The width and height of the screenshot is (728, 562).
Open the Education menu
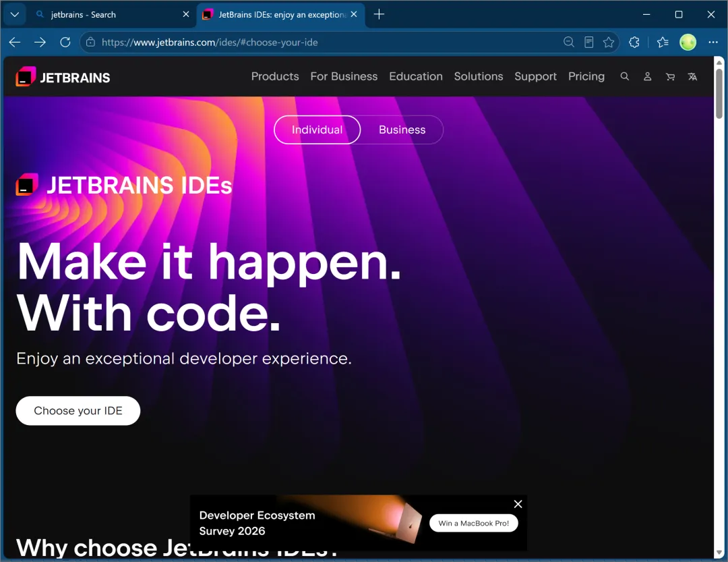(415, 76)
